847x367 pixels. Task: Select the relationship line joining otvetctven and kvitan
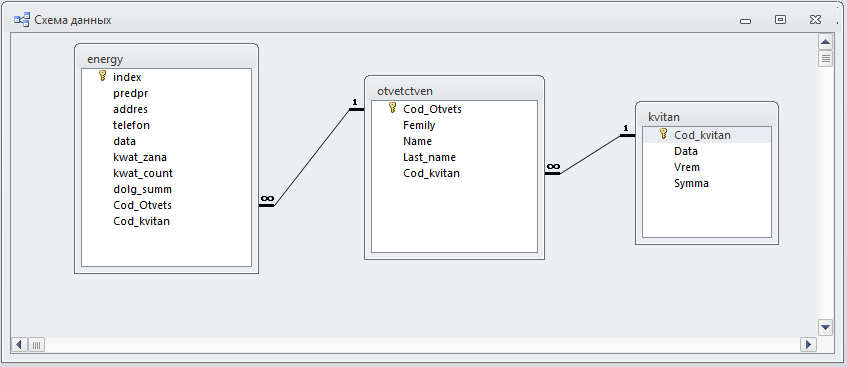coord(590,155)
